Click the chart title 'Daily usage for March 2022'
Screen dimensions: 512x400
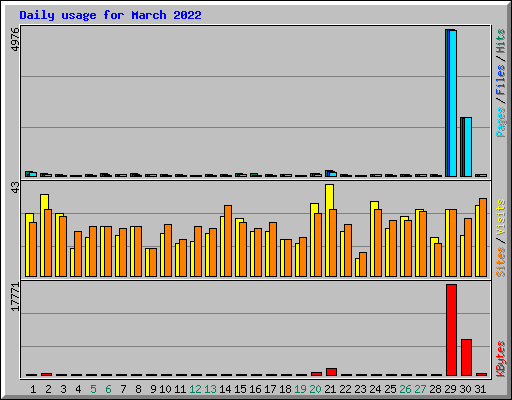tap(110, 15)
